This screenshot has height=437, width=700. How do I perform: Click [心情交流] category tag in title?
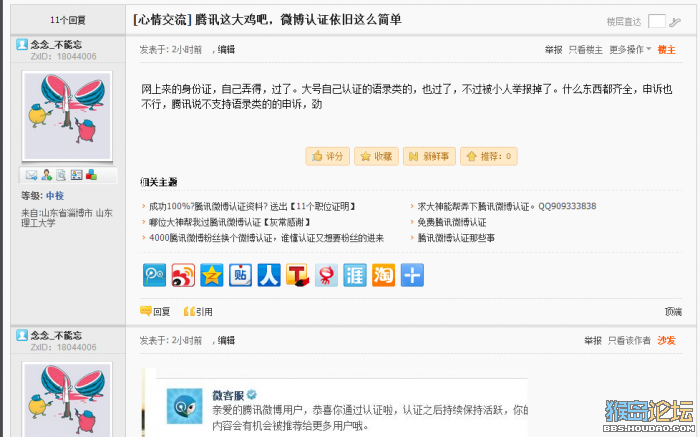pos(162,20)
